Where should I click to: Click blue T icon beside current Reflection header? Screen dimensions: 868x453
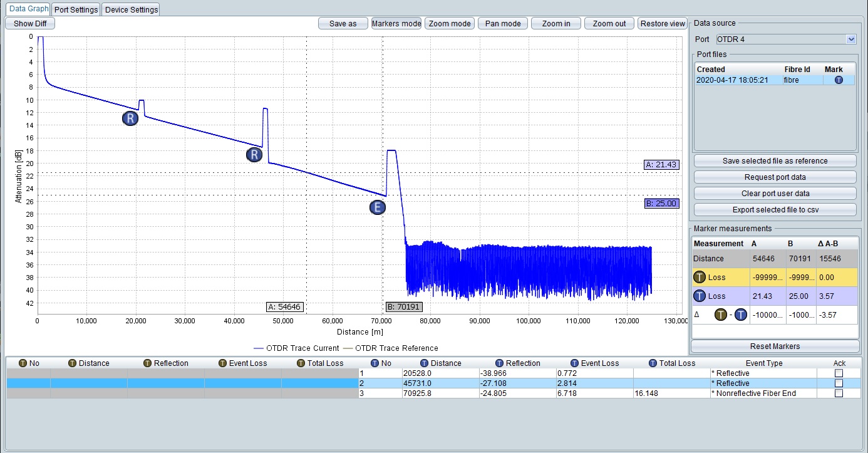point(499,363)
